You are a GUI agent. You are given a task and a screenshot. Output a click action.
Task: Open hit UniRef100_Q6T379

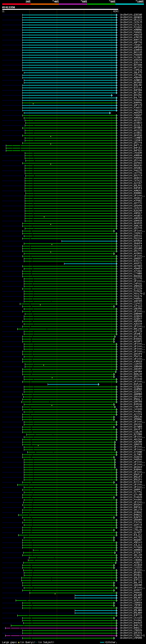click(131, 67)
